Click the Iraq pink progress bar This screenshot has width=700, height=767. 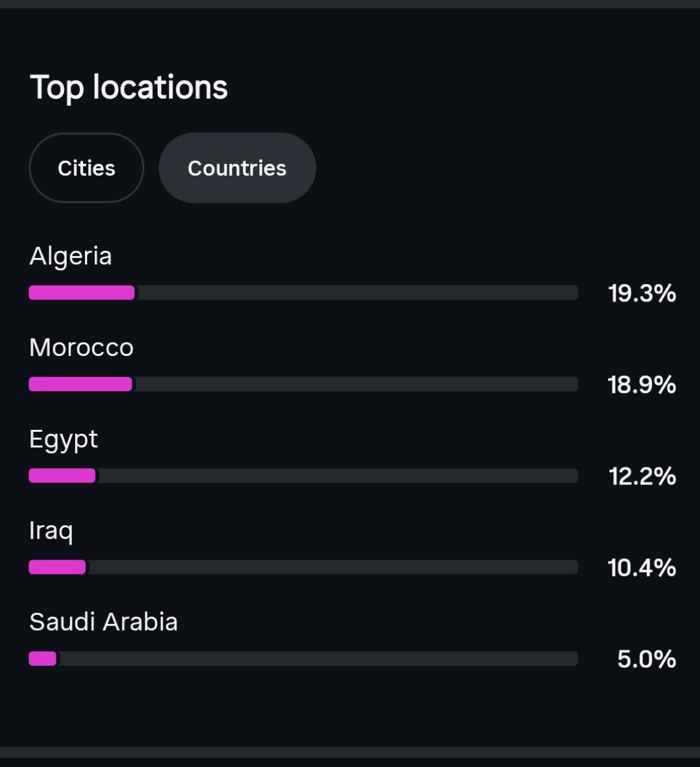(x=57, y=567)
